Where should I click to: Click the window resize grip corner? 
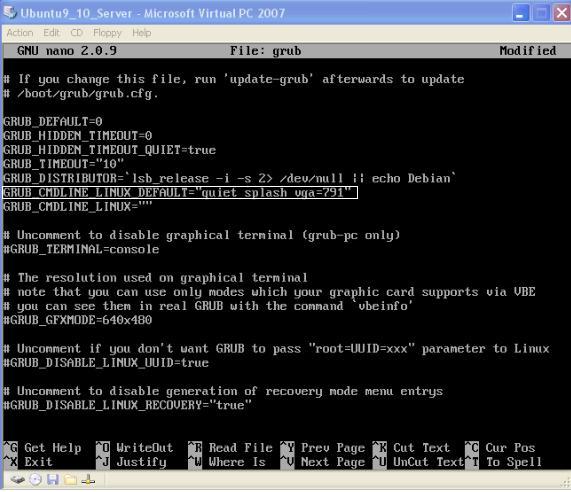click(x=566, y=483)
